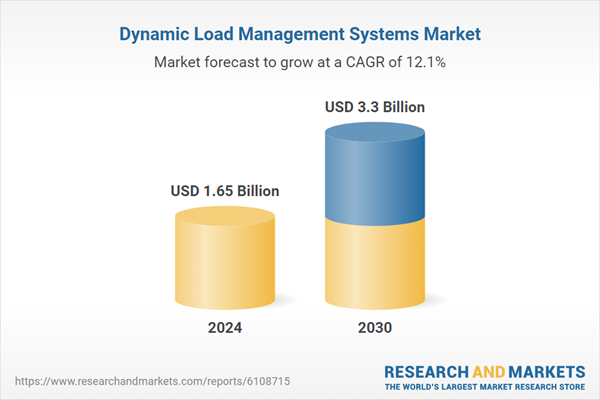Click the USD 1.65 Billion label

[x=223, y=190]
